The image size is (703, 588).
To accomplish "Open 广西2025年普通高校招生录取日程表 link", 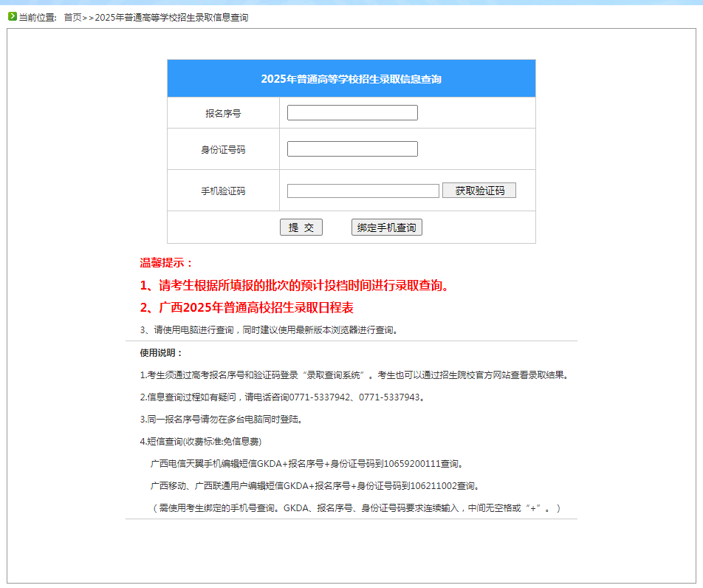I will pyautogui.click(x=256, y=308).
